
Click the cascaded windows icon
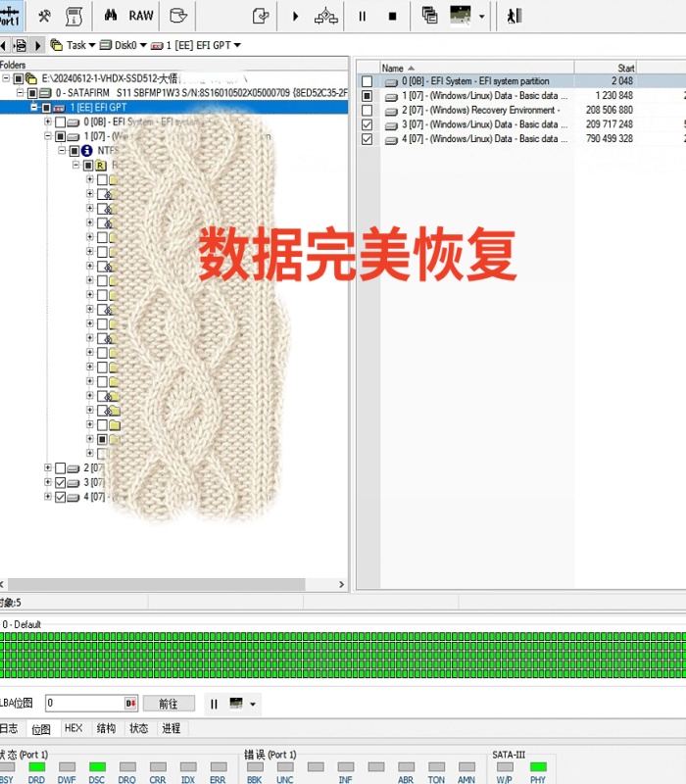point(429,16)
